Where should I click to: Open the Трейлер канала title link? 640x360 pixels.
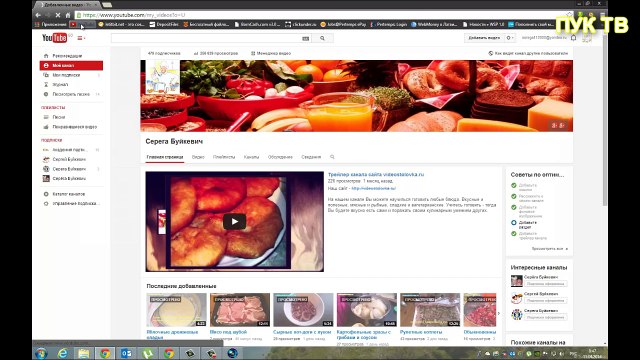tap(376, 174)
